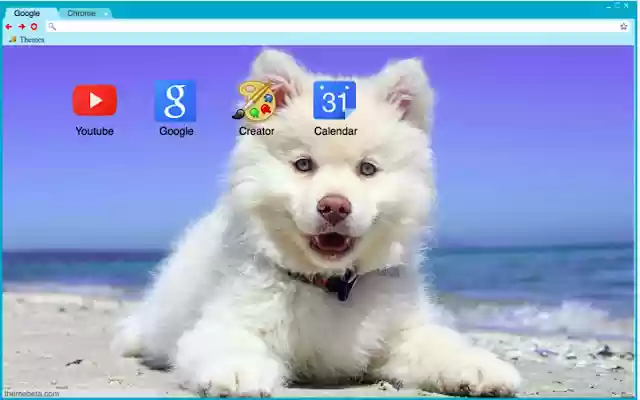Click the Calendar label text

(x=336, y=131)
